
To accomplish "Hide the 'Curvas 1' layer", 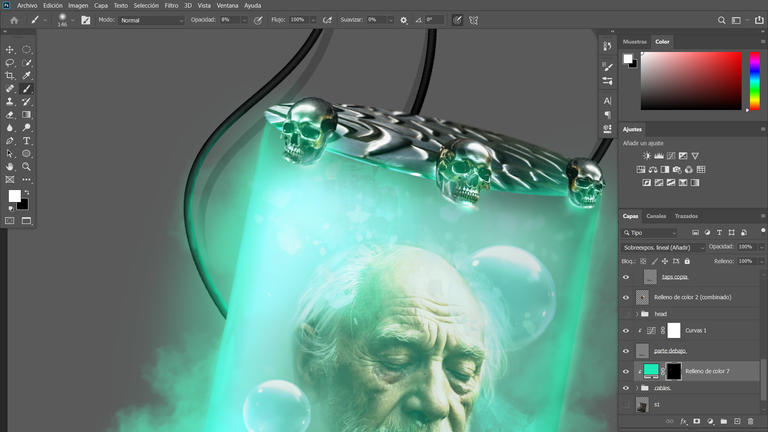I will (625, 331).
